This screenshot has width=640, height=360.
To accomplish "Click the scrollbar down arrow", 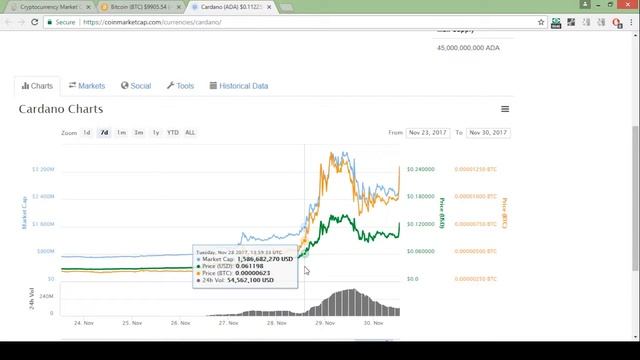I will click(635, 337).
